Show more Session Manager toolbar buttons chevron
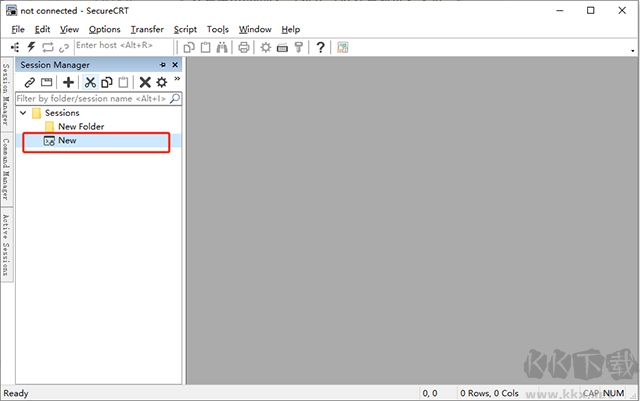Image resolution: width=640 pixels, height=401 pixels. (x=177, y=79)
